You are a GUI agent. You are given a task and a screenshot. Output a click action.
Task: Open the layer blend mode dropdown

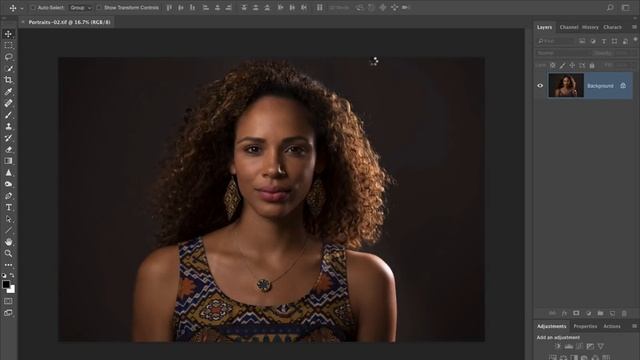click(x=561, y=53)
